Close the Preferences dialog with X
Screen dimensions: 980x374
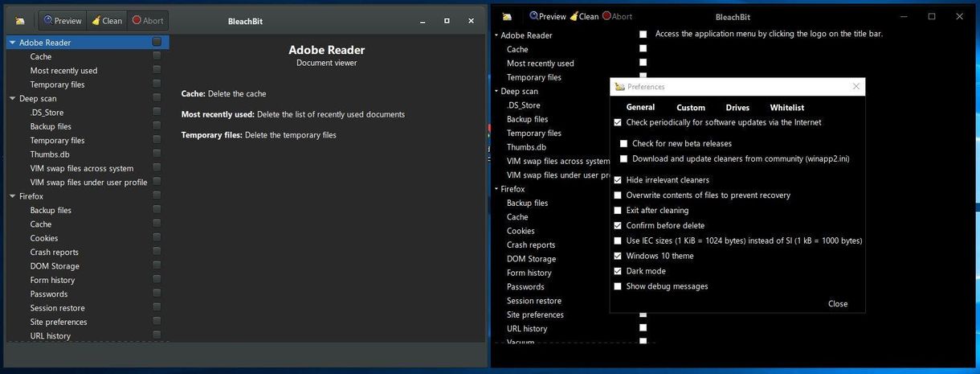(855, 86)
